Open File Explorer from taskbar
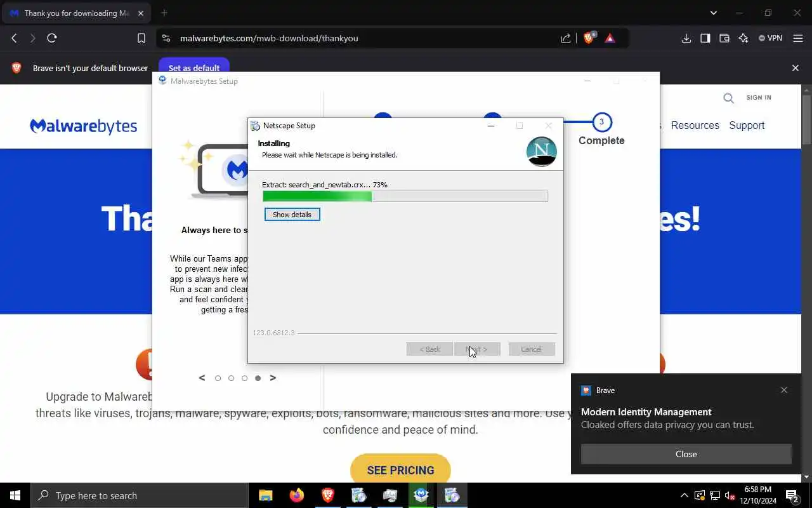This screenshot has width=812, height=508. tap(265, 495)
